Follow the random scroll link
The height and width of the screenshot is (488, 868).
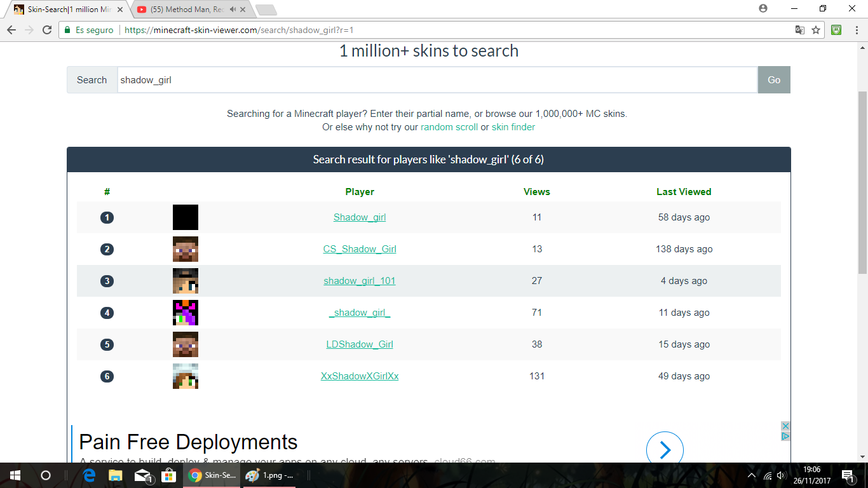click(449, 127)
